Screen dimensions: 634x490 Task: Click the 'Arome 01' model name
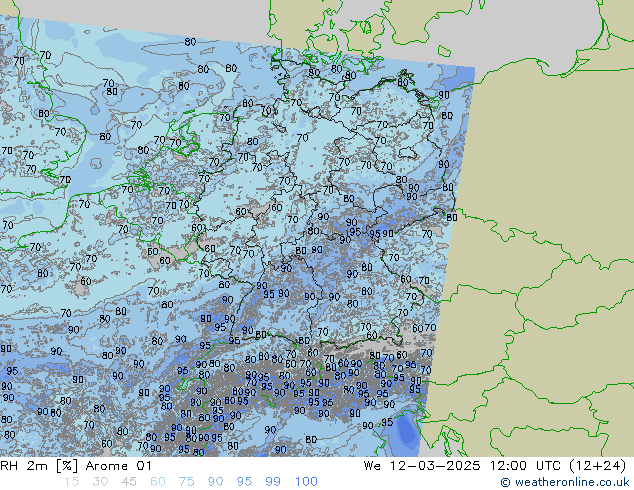tap(119, 466)
